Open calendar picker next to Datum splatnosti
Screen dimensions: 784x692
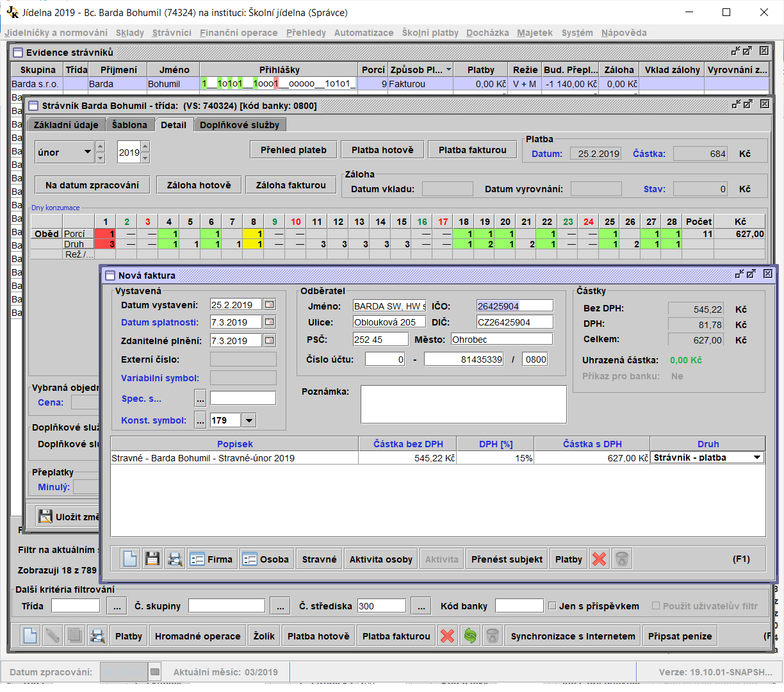pyautogui.click(x=270, y=322)
